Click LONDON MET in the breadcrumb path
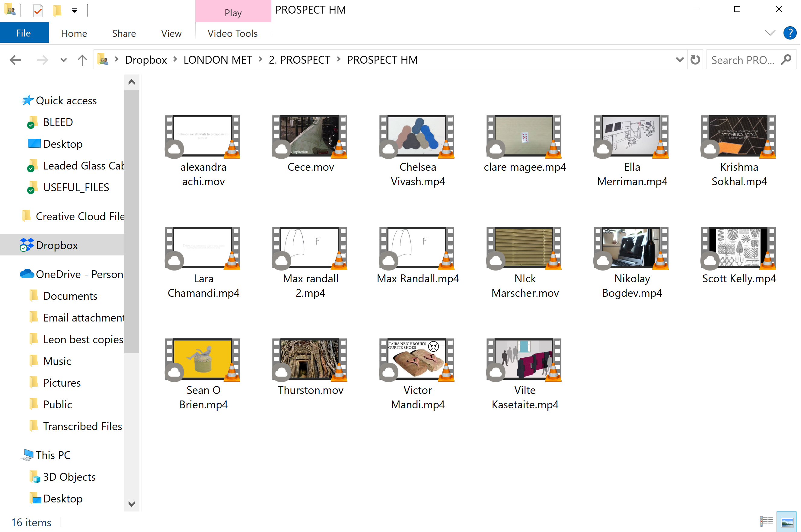The image size is (801, 532). (x=218, y=60)
